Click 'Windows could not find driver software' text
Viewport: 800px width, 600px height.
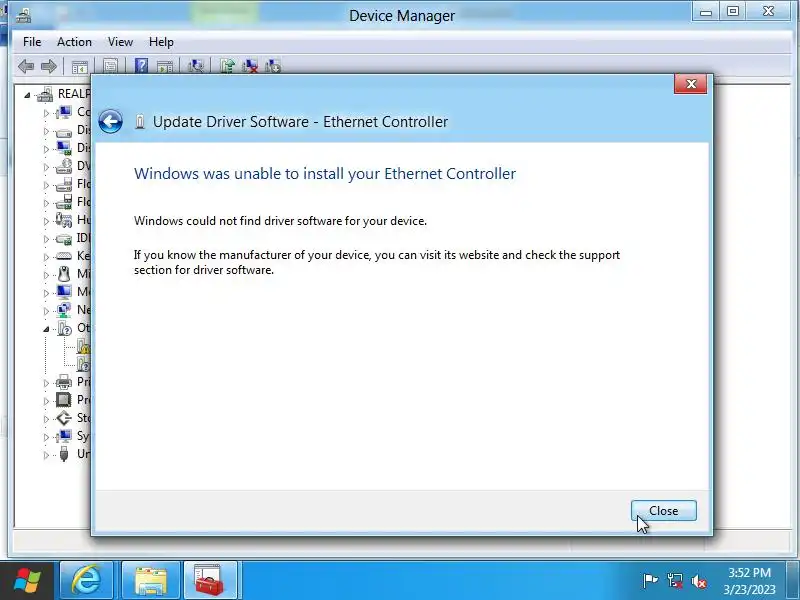280,221
